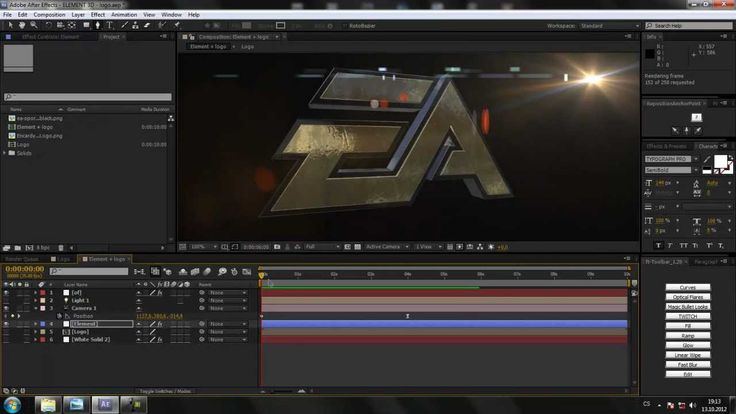Click the red label color of [of] layer

click(x=43, y=292)
